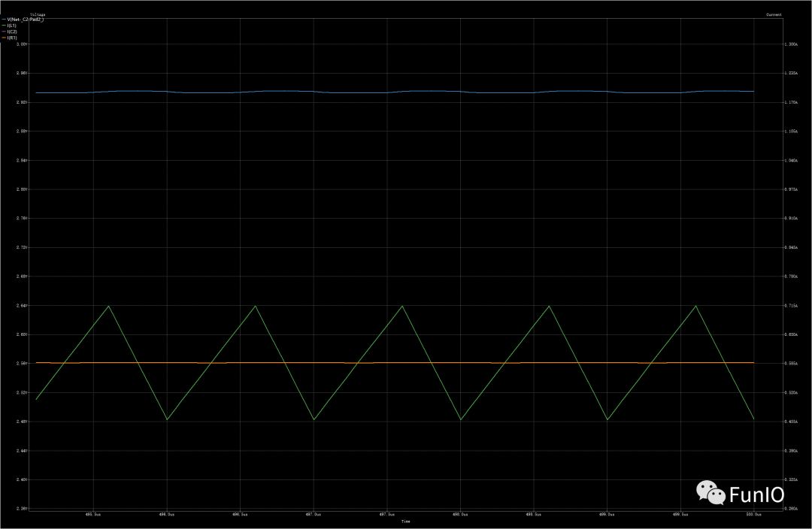
Task: Select the I(L1) legend entry
Action: [9, 26]
